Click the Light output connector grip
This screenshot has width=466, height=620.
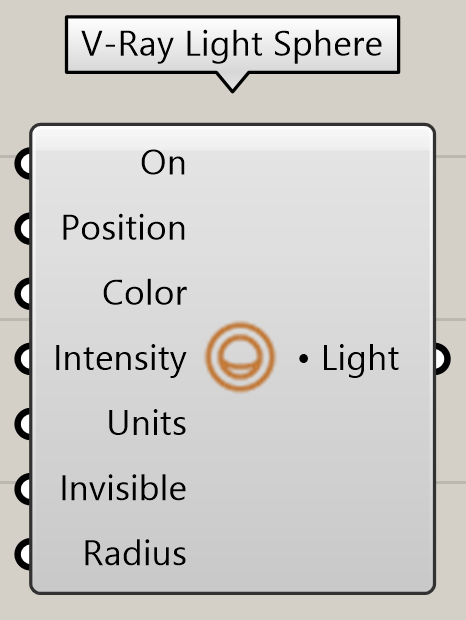443,359
